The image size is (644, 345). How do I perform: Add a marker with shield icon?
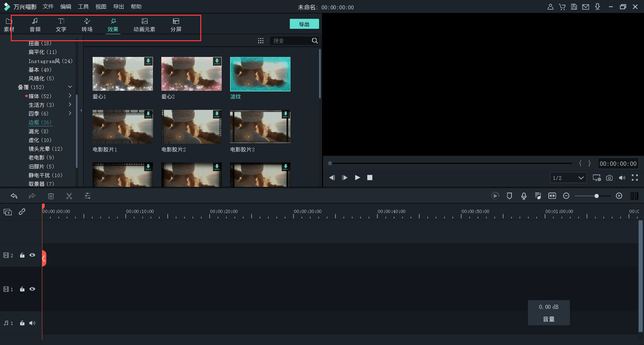pyautogui.click(x=509, y=196)
